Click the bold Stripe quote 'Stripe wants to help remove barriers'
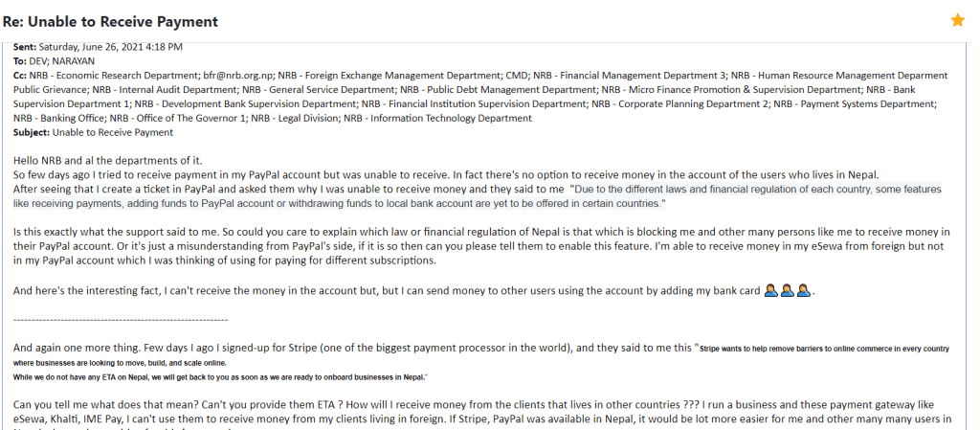The image size is (980, 430). click(x=481, y=355)
